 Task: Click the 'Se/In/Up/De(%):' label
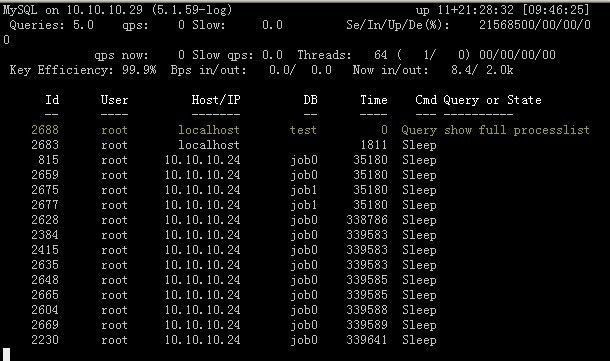(398, 25)
